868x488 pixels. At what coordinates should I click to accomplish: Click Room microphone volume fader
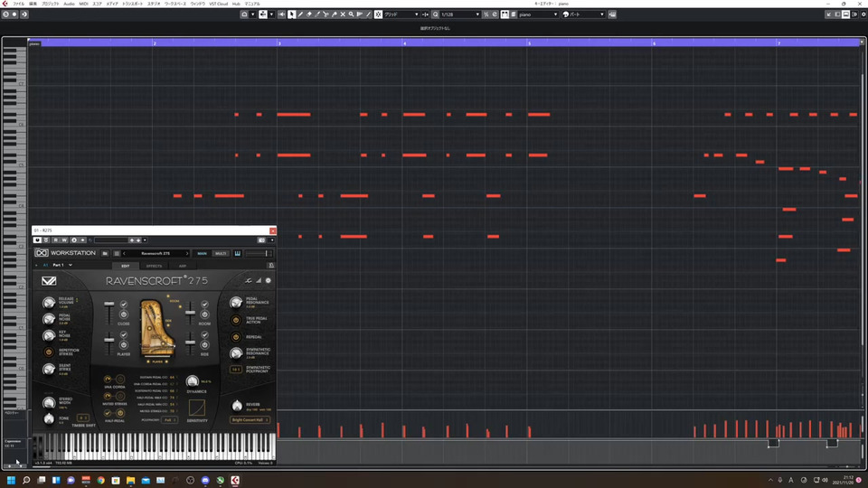click(190, 314)
